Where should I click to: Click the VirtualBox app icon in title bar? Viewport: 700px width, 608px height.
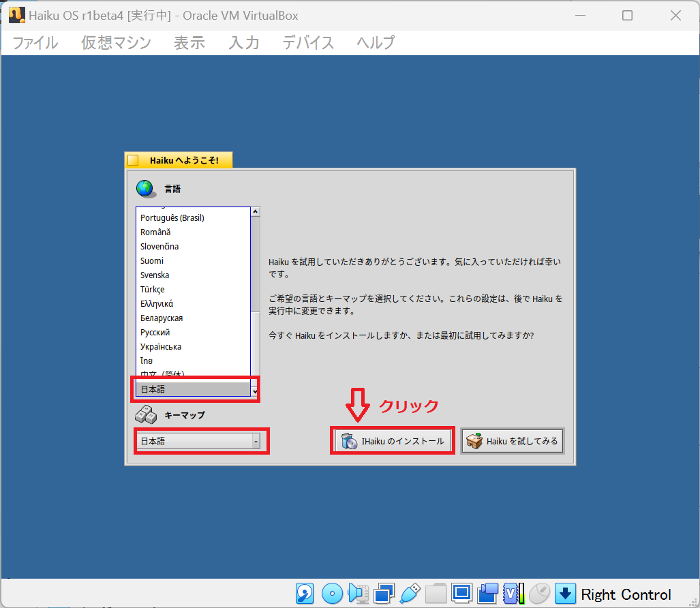(16, 15)
